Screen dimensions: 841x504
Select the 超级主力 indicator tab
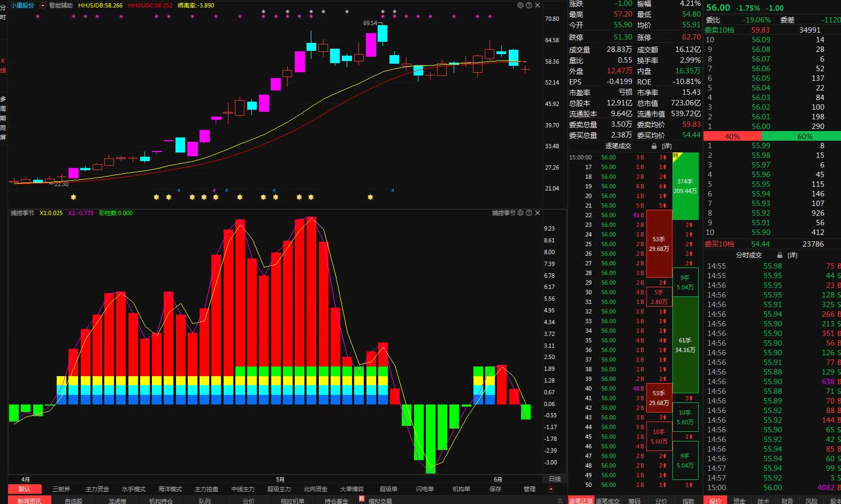pos(279,489)
